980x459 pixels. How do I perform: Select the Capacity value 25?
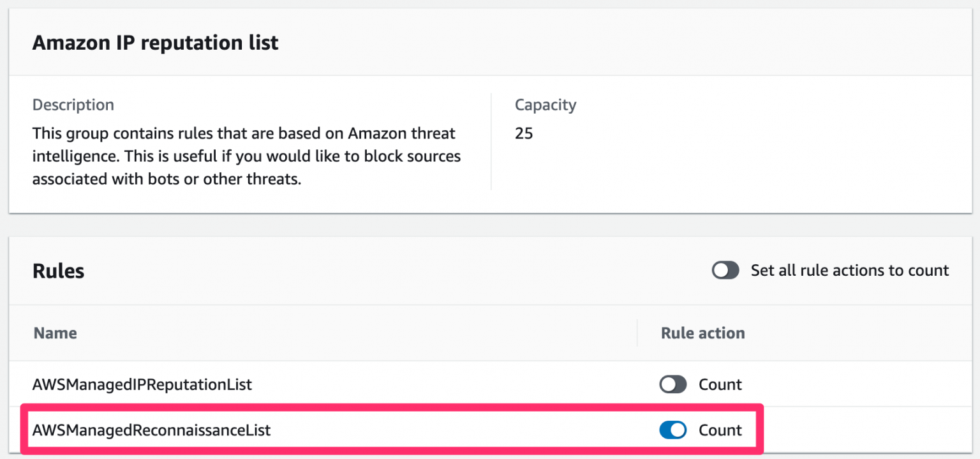(524, 133)
